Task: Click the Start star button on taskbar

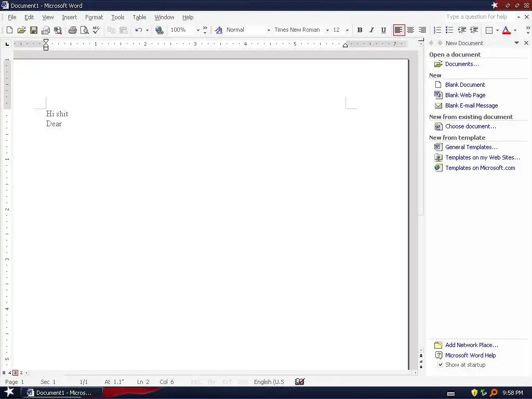Action: 9,392
